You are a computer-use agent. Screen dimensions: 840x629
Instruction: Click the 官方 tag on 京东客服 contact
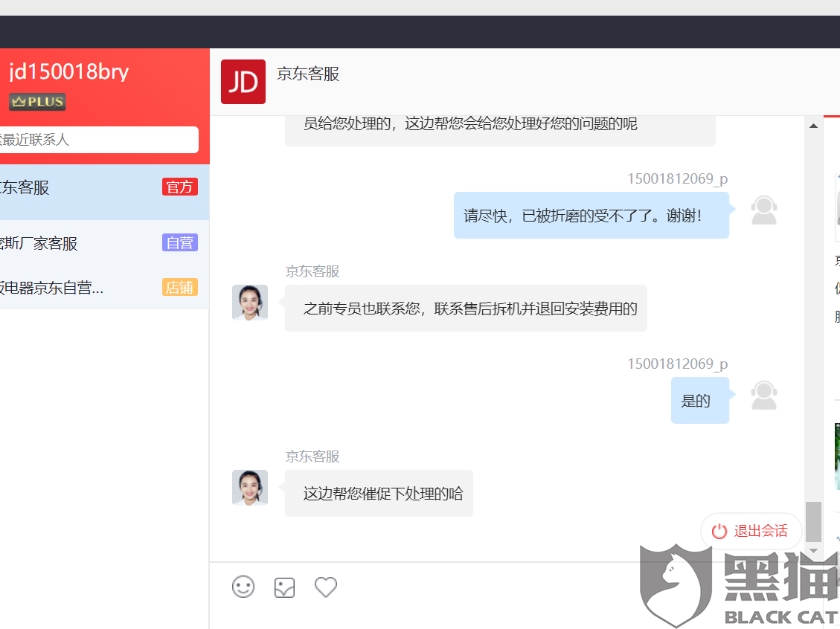[180, 187]
